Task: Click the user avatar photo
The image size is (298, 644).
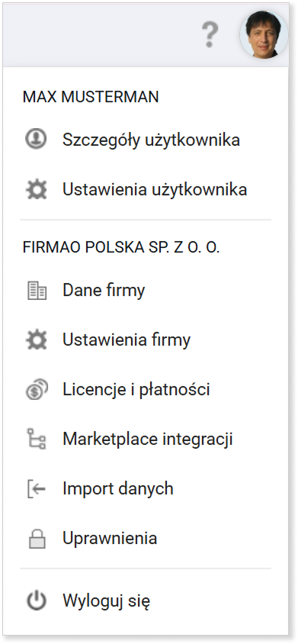Action: [x=264, y=34]
